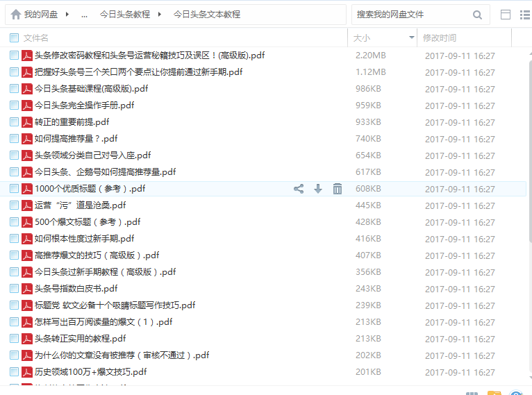
Task: Open 把握好头条号三个关口 file name
Action: (x=138, y=72)
